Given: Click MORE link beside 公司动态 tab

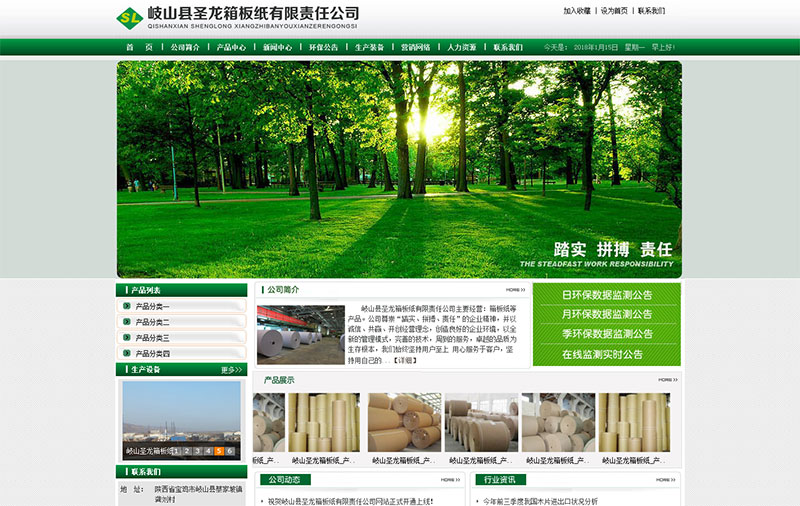Looking at the screenshot, I should (450, 480).
